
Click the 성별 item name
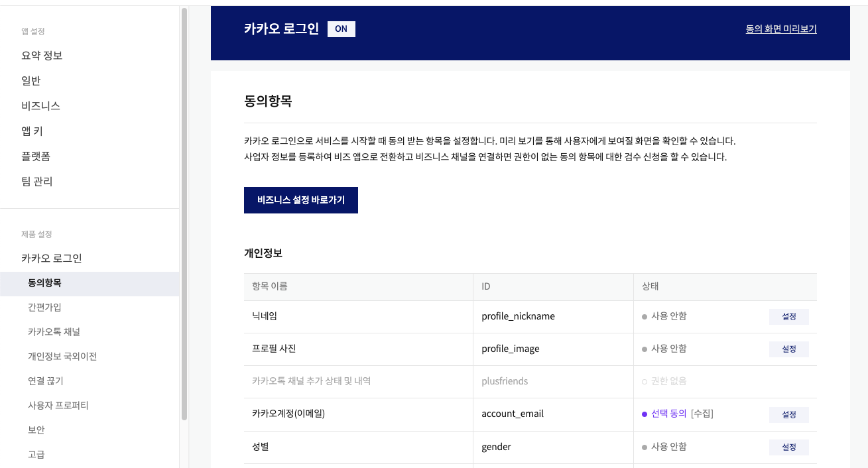(x=261, y=447)
